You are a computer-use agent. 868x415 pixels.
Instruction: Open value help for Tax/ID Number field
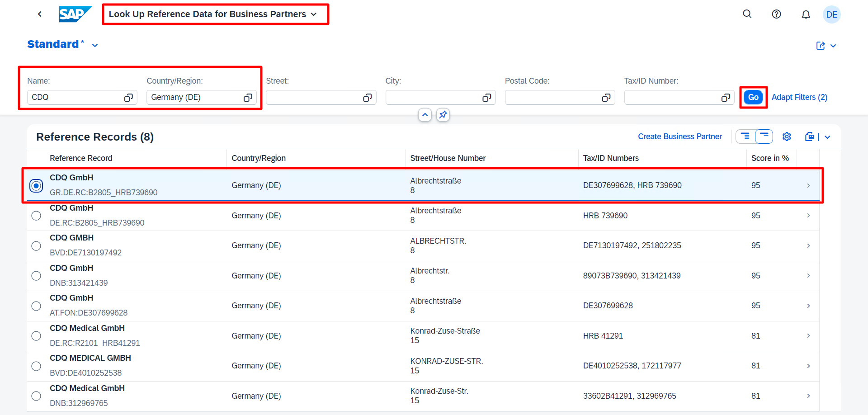(x=726, y=98)
